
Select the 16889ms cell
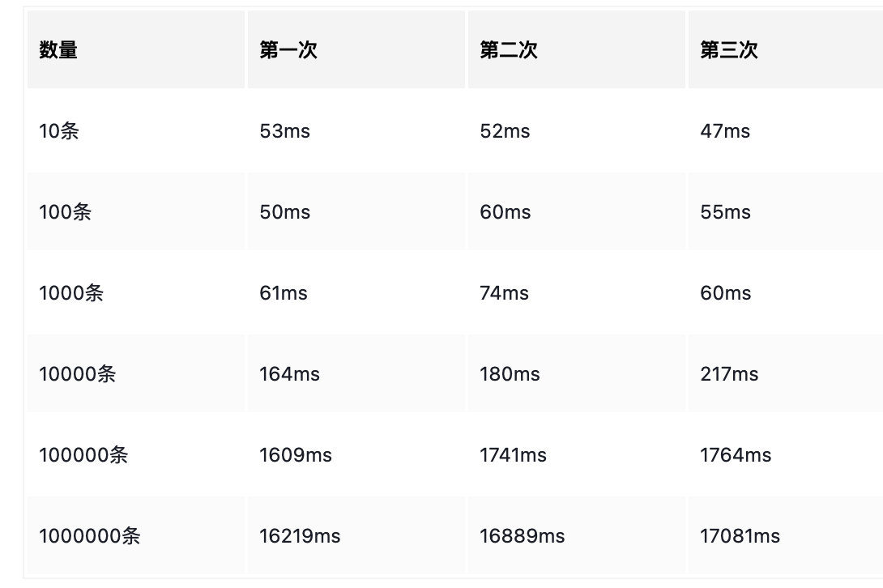pos(577,535)
